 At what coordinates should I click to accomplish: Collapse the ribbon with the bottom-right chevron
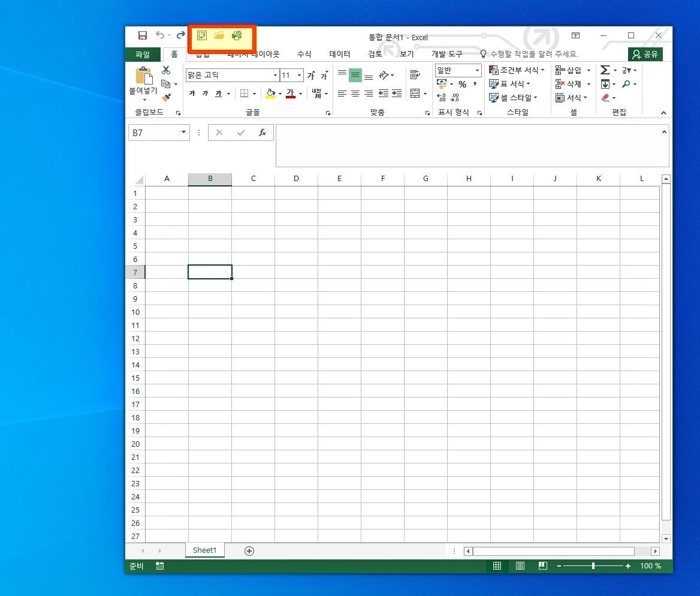[x=663, y=113]
